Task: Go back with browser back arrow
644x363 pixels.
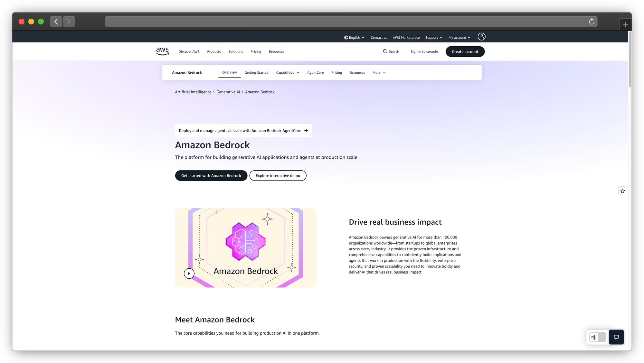Action: [x=56, y=22]
